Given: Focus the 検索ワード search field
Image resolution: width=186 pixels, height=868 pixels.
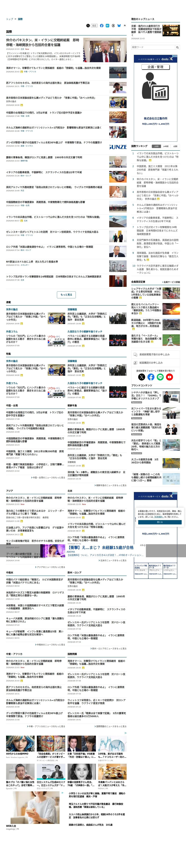Looking at the screenshot, I should [153, 47].
